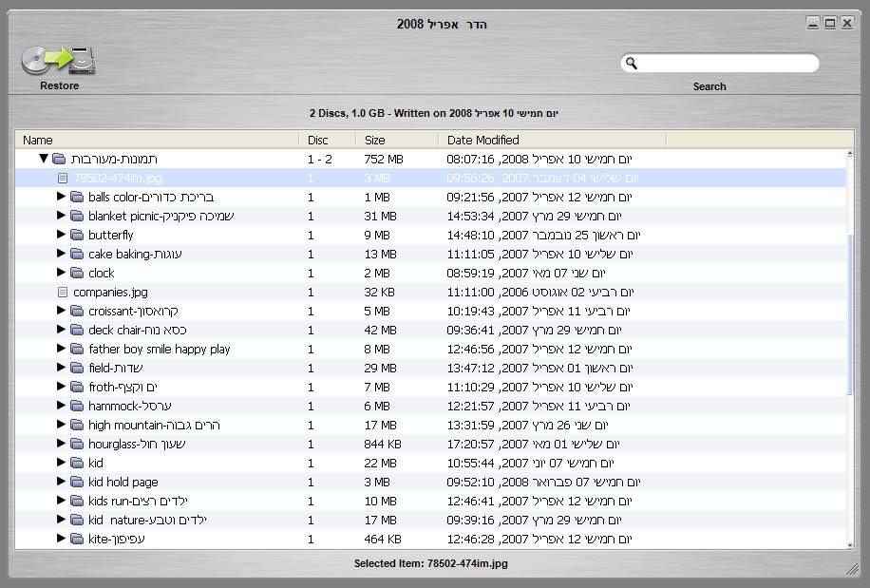This screenshot has width=870, height=588.
Task: Click the file icon of companies.jpg
Action: [x=63, y=292]
